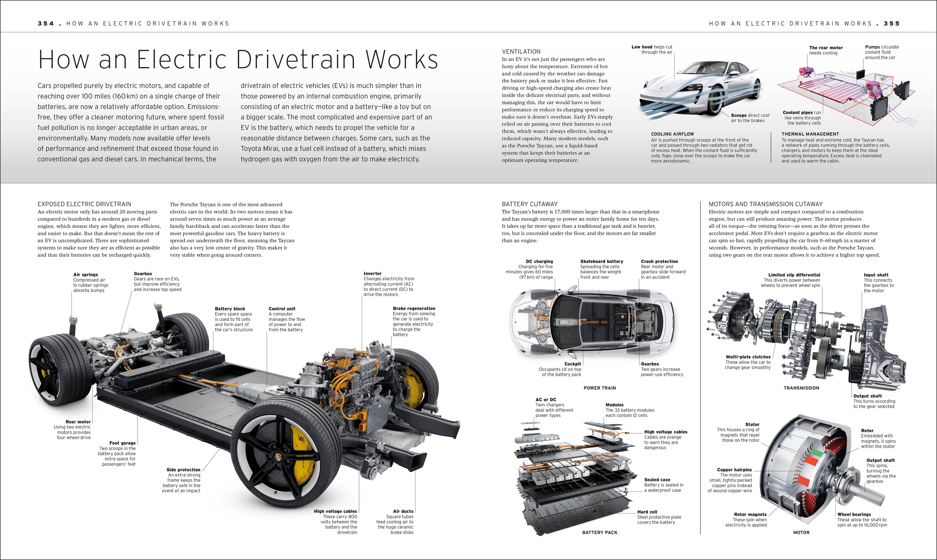The image size is (937, 560).
Task: Click the Inverter label text
Action: (x=372, y=273)
